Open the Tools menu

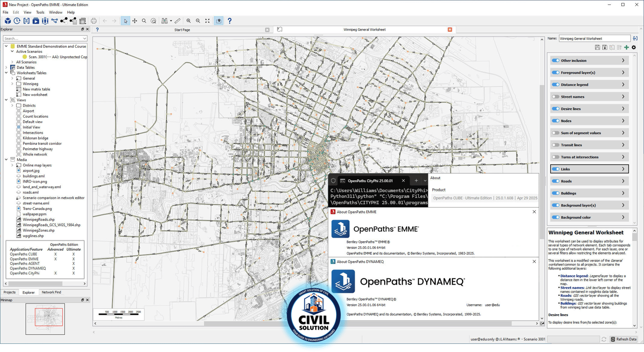click(40, 12)
